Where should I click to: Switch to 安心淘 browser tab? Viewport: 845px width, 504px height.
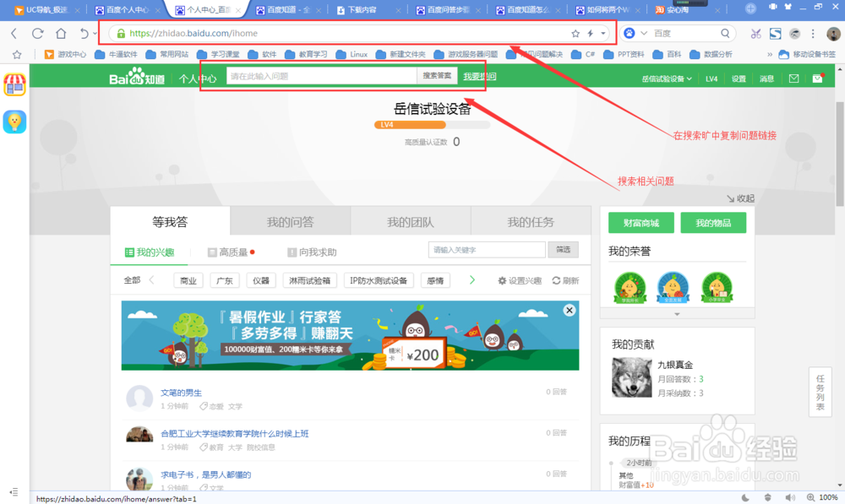688,9
